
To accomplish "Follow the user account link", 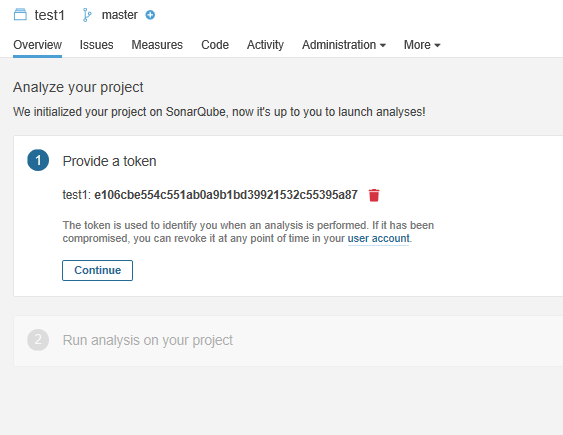I will click(x=378, y=238).
